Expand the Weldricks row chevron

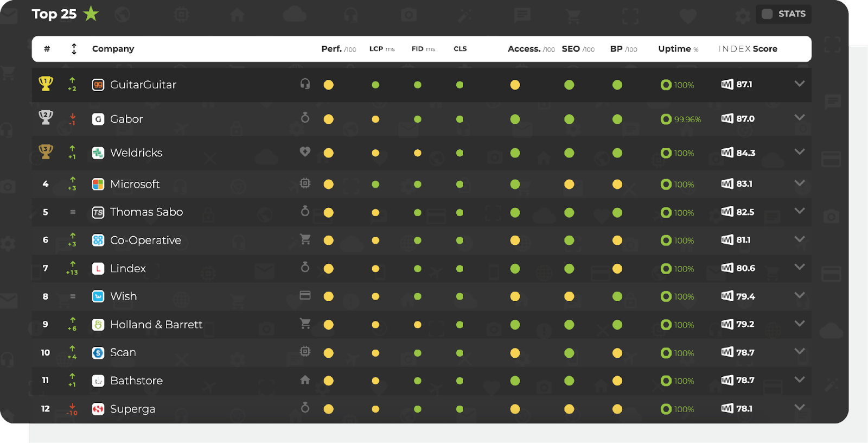(800, 152)
